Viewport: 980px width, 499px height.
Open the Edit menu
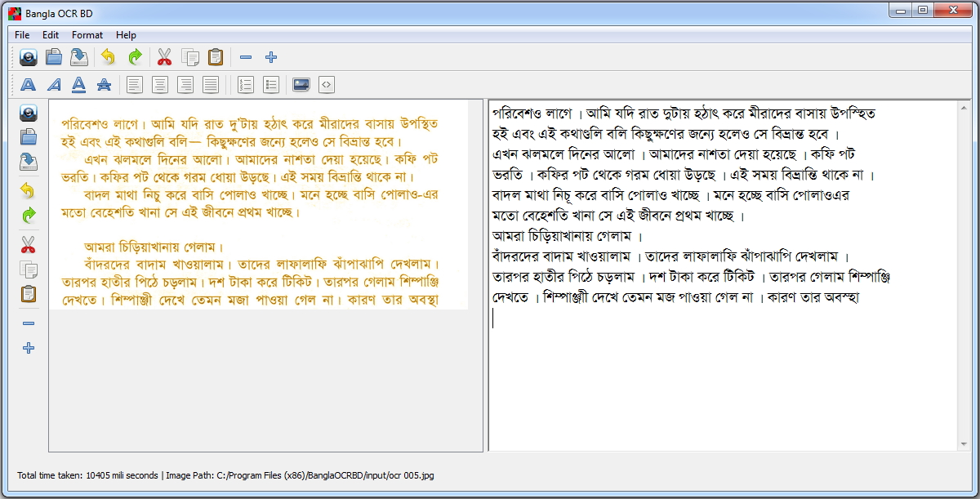pos(51,35)
